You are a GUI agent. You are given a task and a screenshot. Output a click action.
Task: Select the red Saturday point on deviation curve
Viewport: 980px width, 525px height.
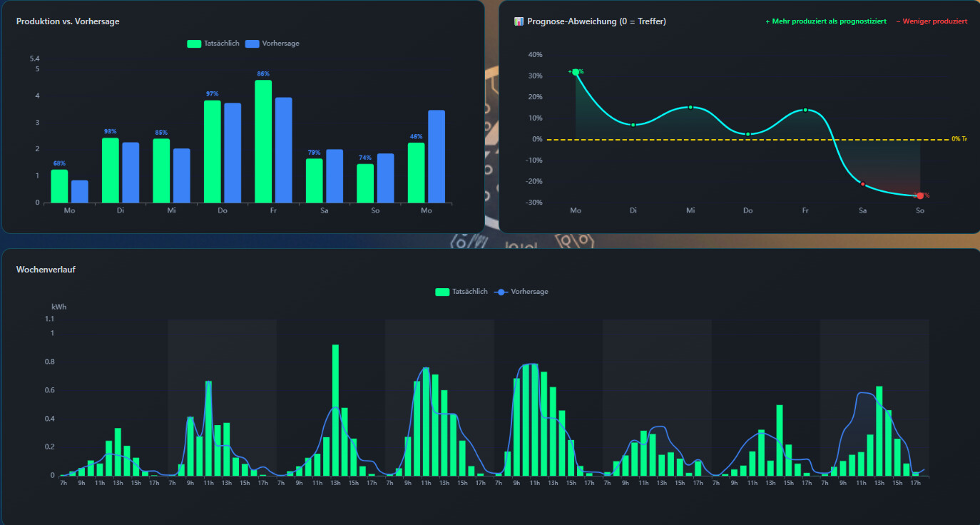[863, 184]
